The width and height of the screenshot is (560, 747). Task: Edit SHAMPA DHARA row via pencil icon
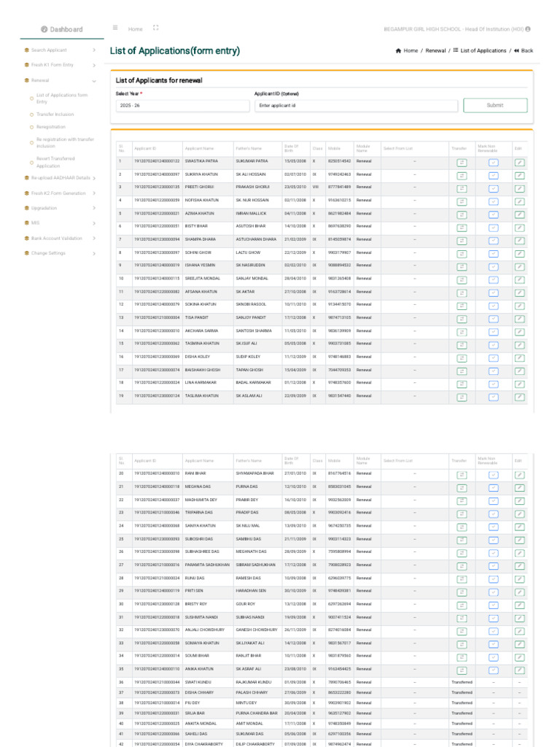coord(519,241)
